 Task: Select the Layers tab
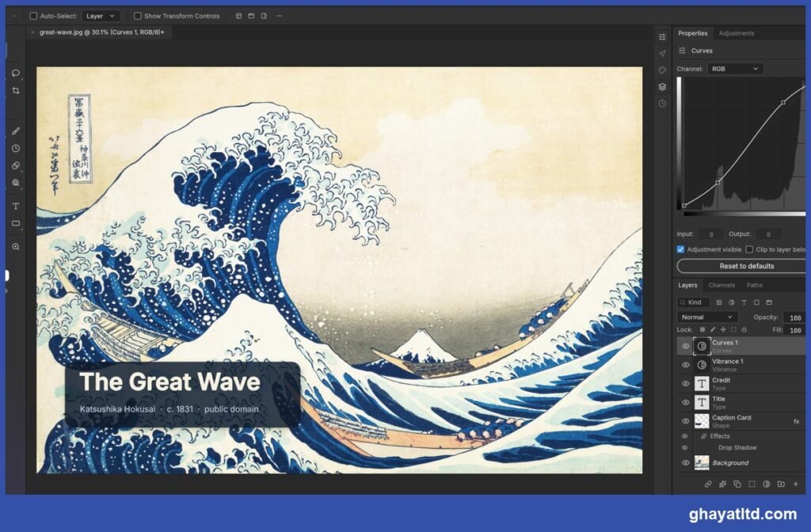tap(687, 285)
